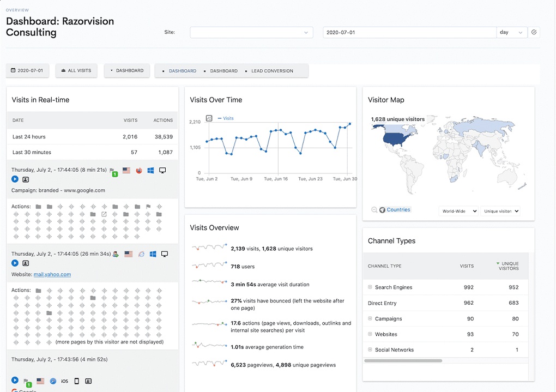This screenshot has width=556, height=392.
Task: Click the external outlink icon in the first visit's actions
Action: [104, 214]
